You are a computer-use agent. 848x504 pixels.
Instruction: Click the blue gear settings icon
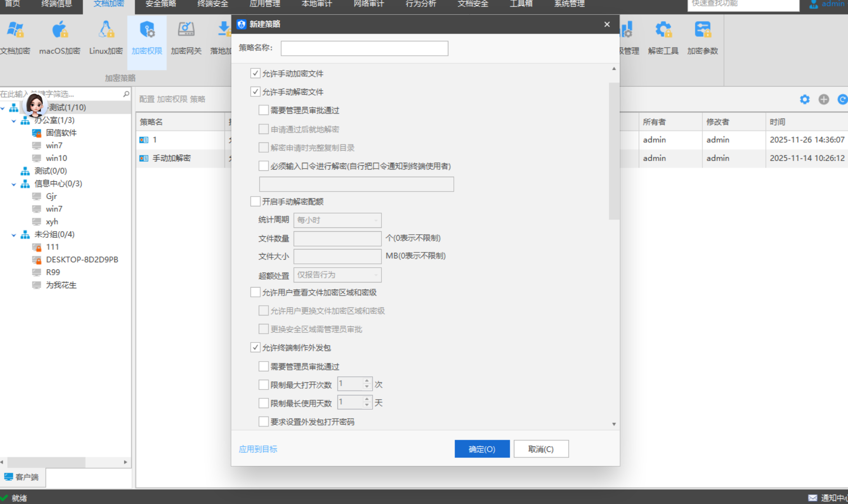804,99
